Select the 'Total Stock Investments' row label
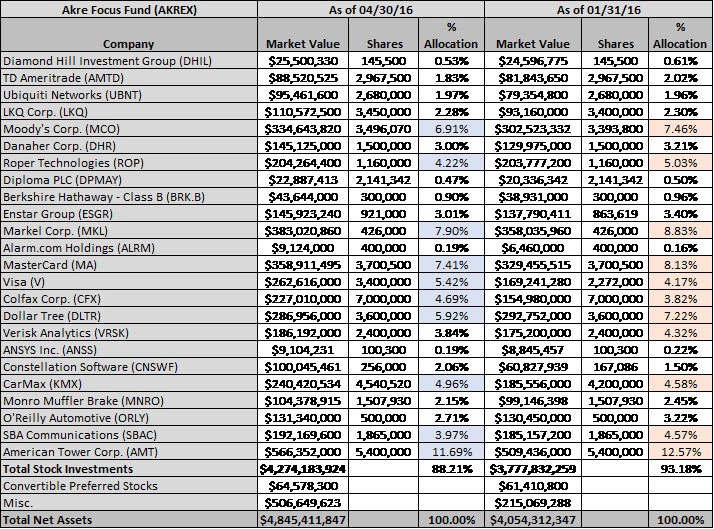714x529 pixels. (129, 469)
